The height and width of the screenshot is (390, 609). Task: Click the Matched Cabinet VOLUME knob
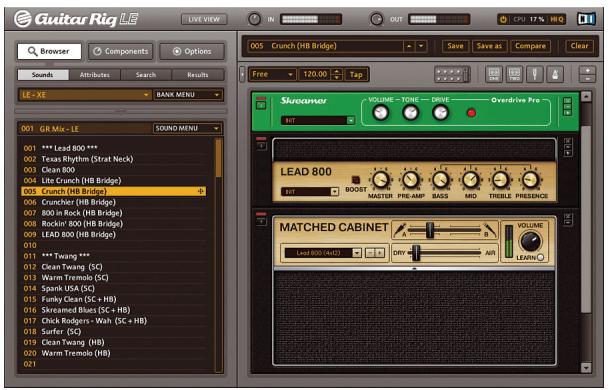530,242
